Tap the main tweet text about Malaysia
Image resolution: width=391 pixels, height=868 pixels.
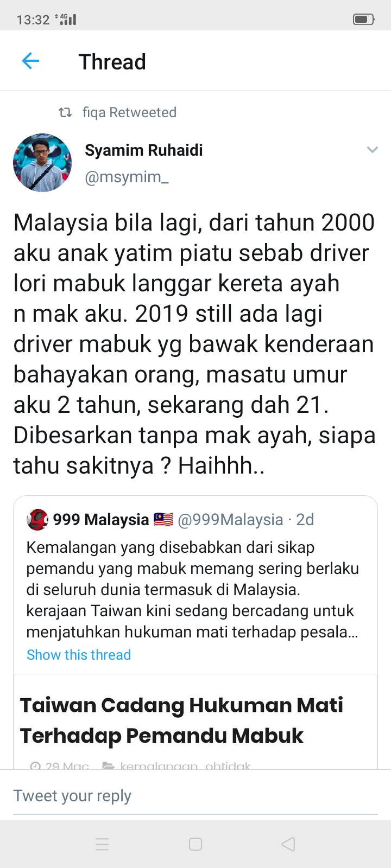194,344
